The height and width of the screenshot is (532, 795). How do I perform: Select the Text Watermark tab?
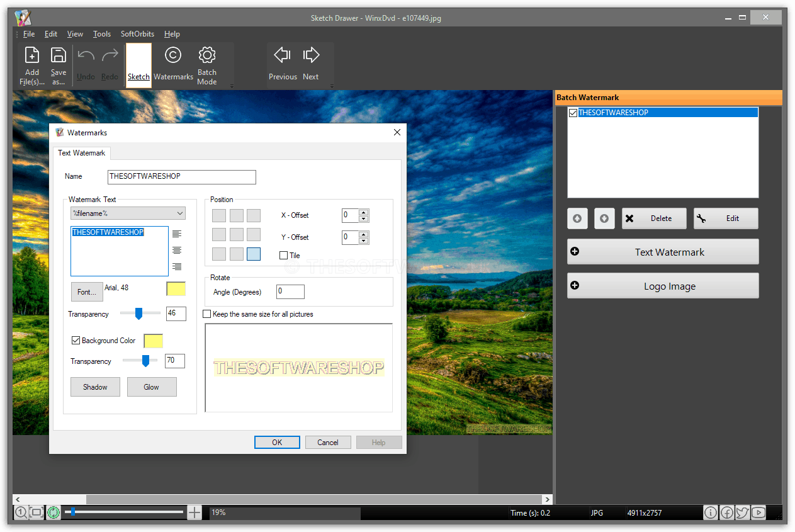(x=82, y=153)
